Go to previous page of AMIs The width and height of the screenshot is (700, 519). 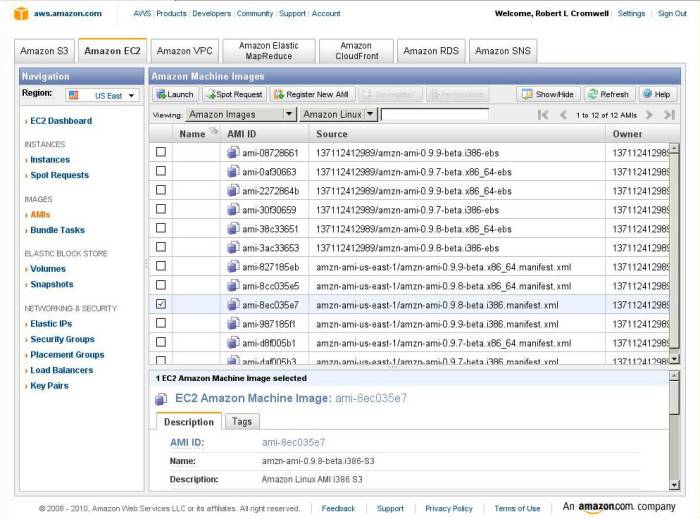click(x=563, y=115)
